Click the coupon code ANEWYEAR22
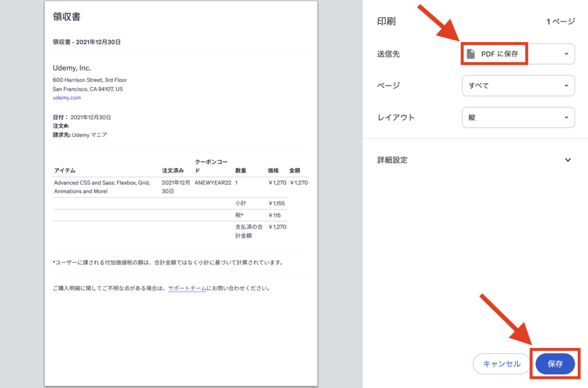The width and height of the screenshot is (588, 388). [212, 183]
